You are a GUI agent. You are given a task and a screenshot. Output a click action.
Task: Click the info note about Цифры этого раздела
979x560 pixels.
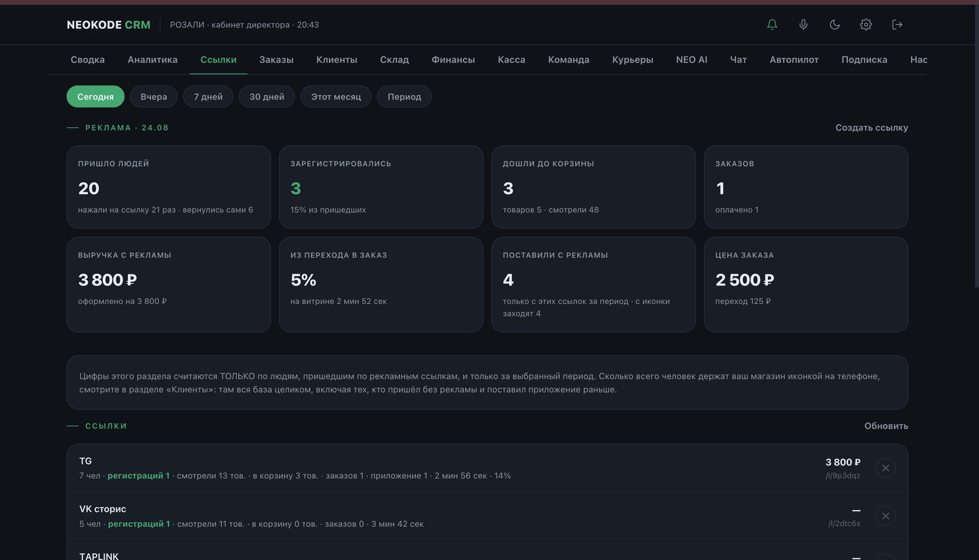tap(487, 383)
